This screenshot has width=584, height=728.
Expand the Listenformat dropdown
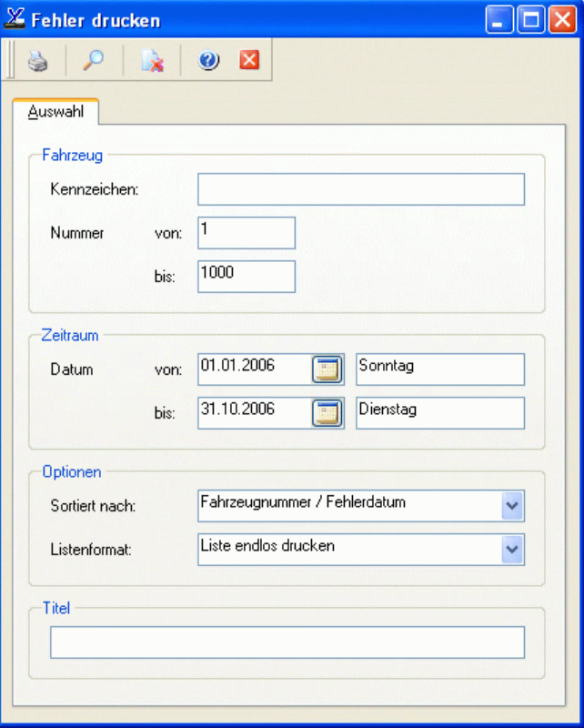(512, 549)
